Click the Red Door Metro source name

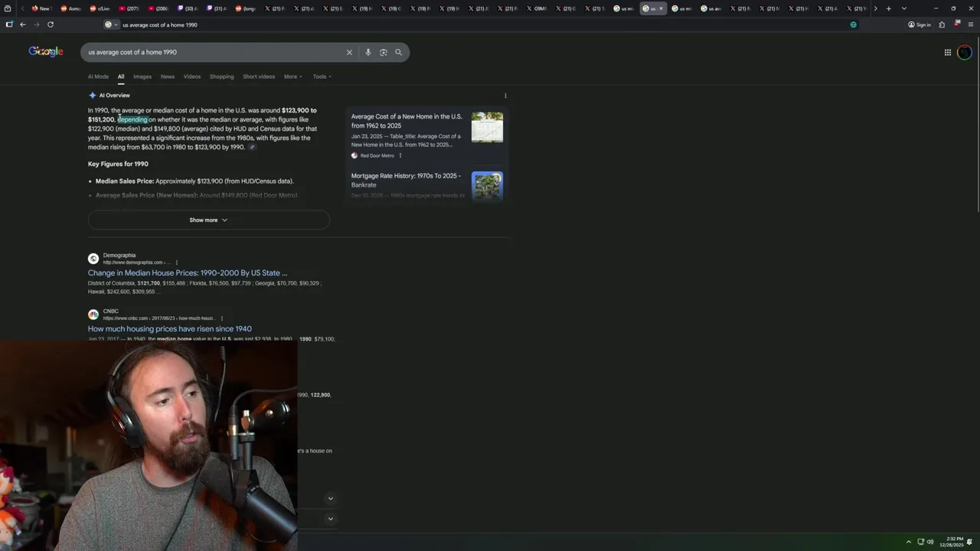377,155
